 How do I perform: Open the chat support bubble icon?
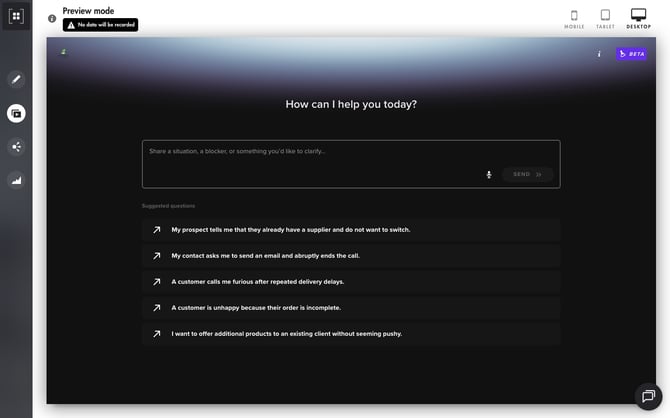(648, 396)
